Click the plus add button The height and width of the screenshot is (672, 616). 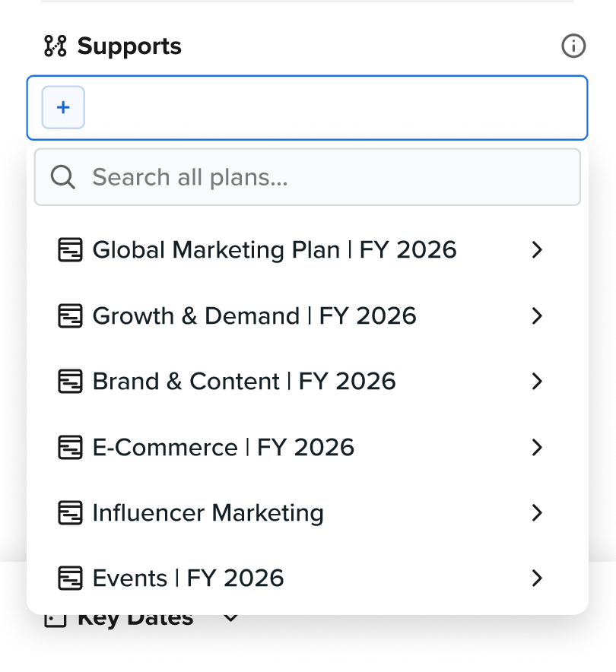click(x=63, y=108)
